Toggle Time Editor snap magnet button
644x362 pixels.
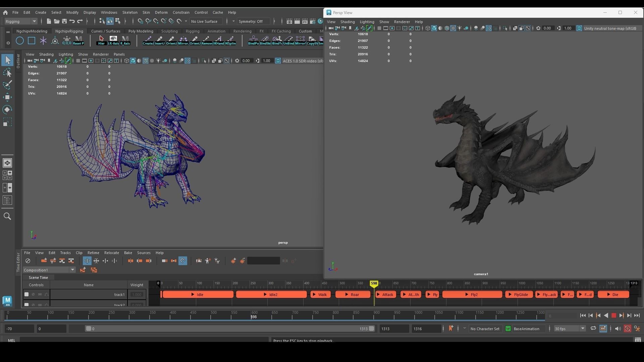tap(183, 261)
